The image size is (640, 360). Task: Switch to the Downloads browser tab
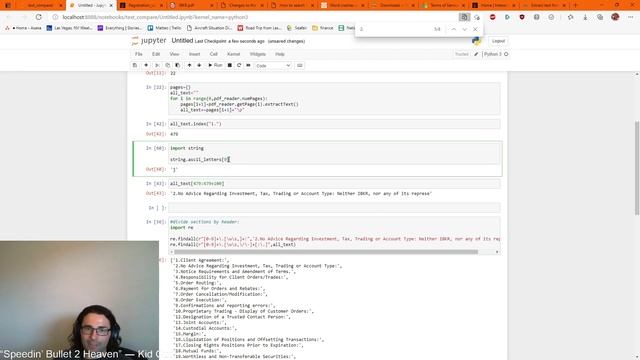pyautogui.click(x=390, y=5)
